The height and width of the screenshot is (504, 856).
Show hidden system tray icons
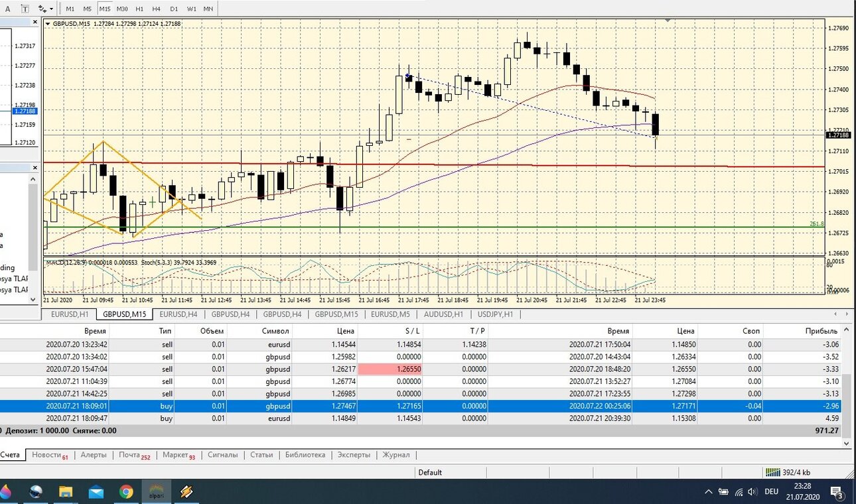pos(709,492)
